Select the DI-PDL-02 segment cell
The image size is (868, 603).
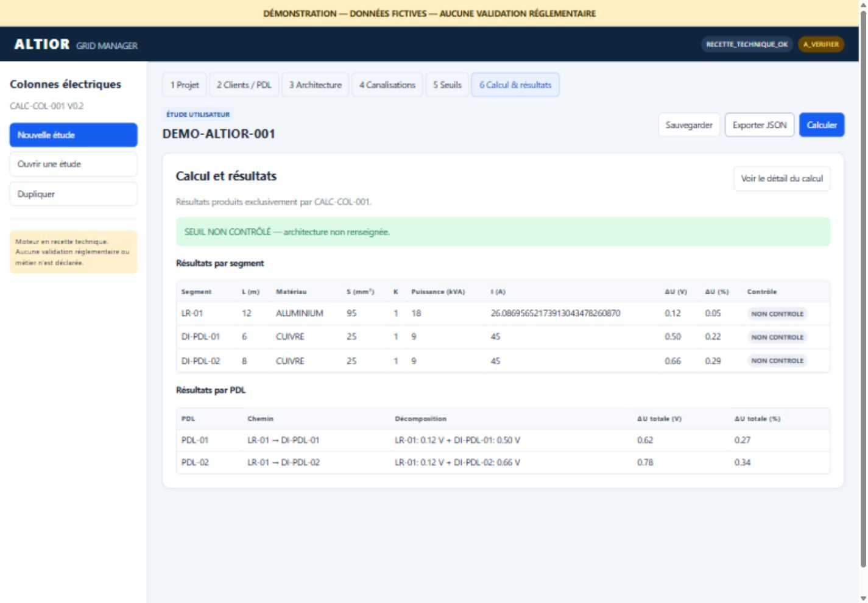point(200,361)
